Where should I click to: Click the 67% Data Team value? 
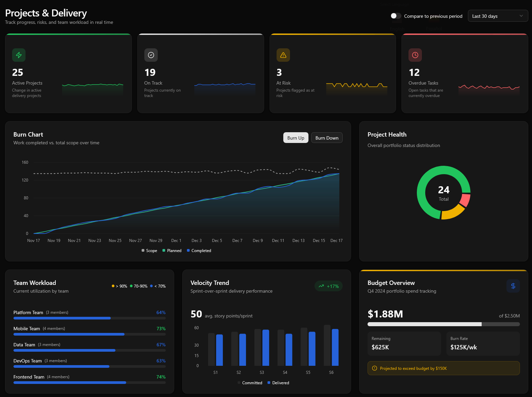pos(161,345)
